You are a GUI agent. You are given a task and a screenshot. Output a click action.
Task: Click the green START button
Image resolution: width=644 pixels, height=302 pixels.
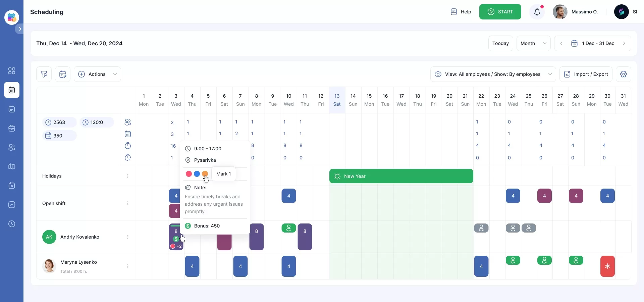coord(500,12)
